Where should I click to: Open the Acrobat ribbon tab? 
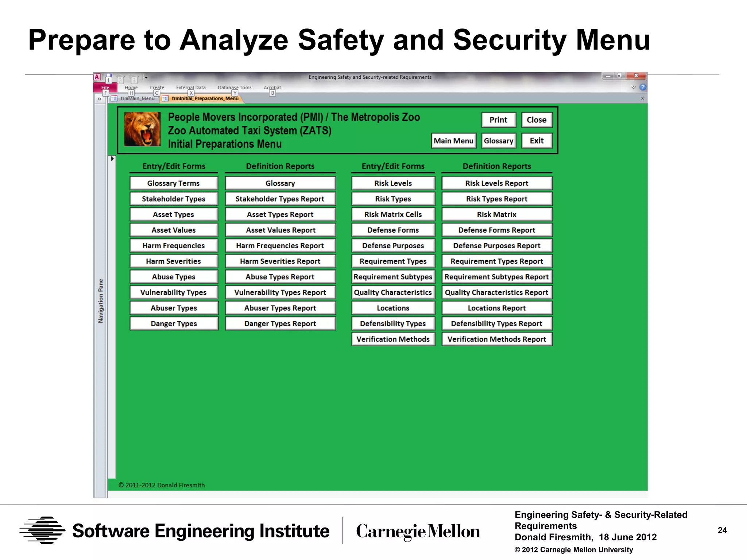(272, 87)
